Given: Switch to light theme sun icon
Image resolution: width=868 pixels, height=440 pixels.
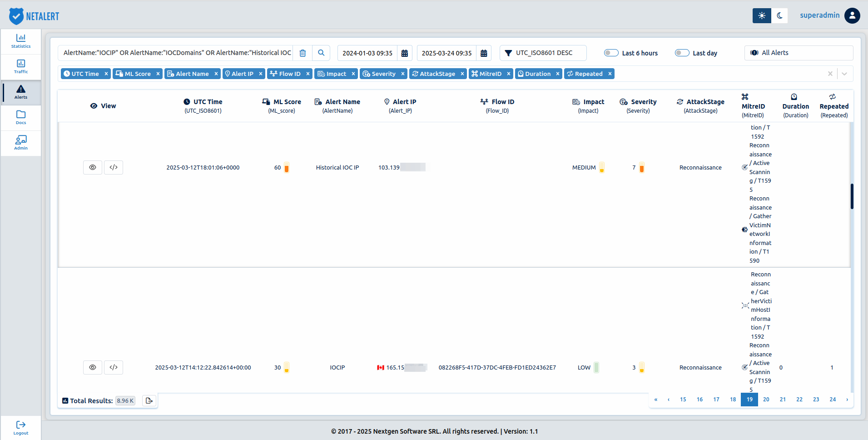Looking at the screenshot, I should (762, 15).
